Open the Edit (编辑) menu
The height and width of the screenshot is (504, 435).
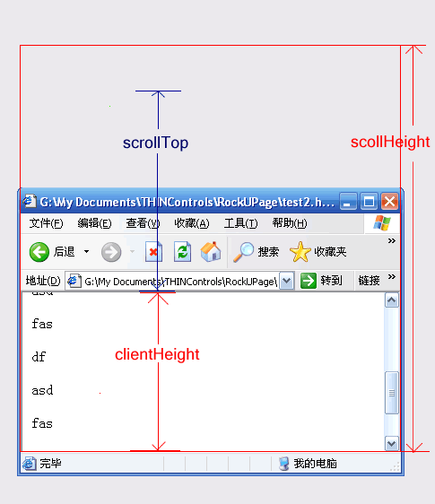point(94,223)
